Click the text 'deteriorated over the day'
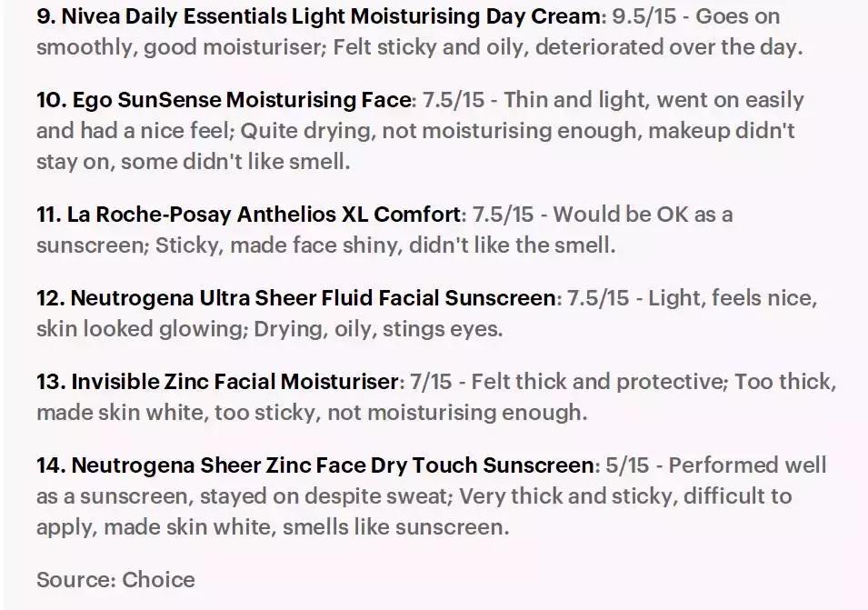 [x=668, y=47]
